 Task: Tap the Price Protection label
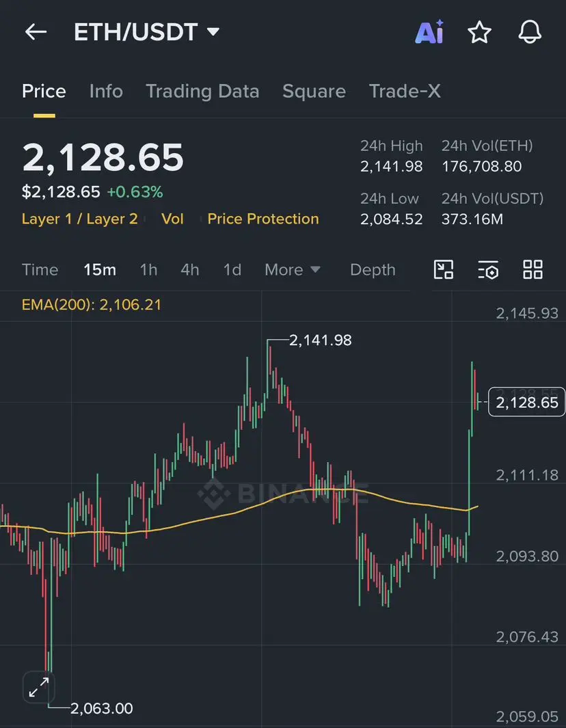tap(263, 219)
